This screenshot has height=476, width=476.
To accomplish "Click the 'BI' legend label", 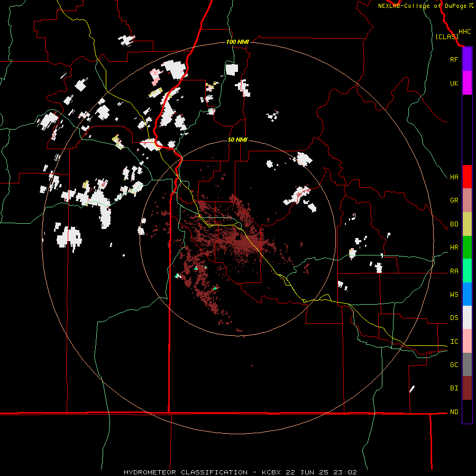I will (x=454, y=388).
